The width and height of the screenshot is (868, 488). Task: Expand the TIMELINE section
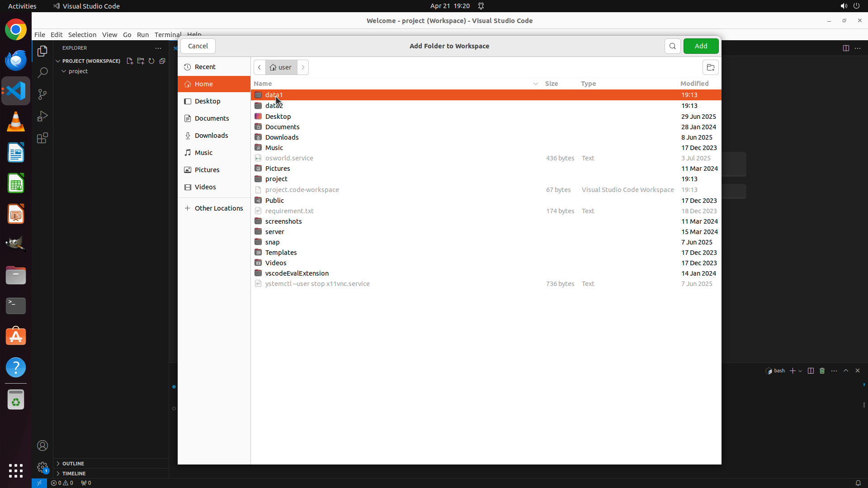click(x=74, y=474)
